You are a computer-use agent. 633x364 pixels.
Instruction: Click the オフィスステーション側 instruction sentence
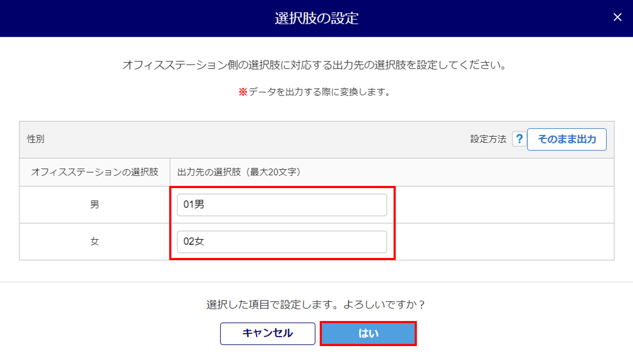pyautogui.click(x=315, y=65)
